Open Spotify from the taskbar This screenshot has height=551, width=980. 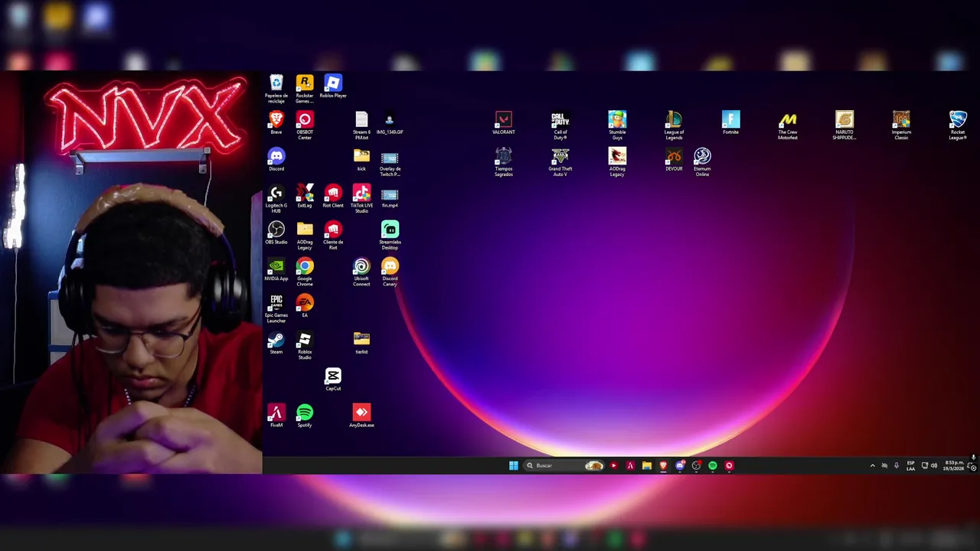pyautogui.click(x=713, y=465)
